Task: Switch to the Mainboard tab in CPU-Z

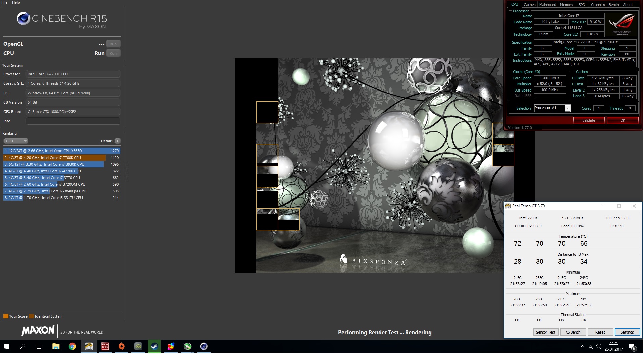Action: tap(547, 5)
